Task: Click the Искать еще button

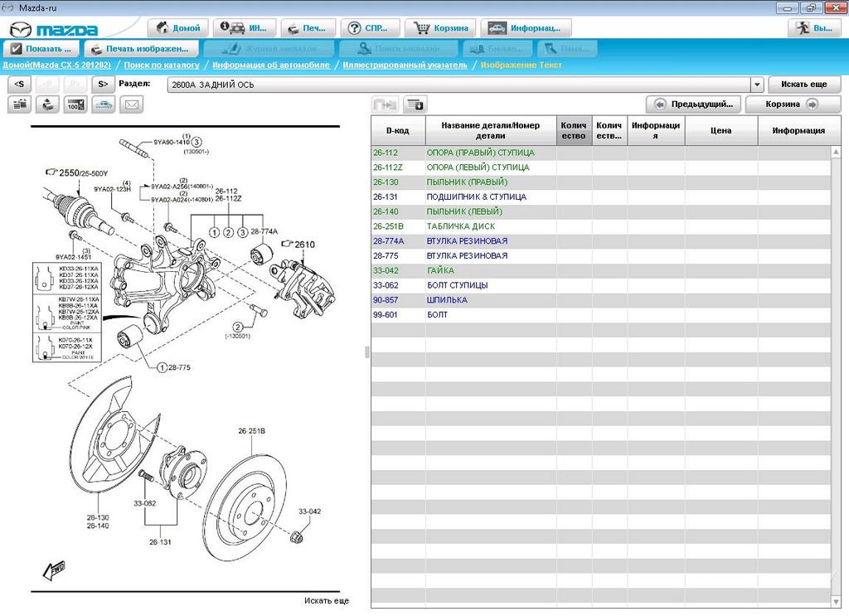Action: [x=803, y=85]
